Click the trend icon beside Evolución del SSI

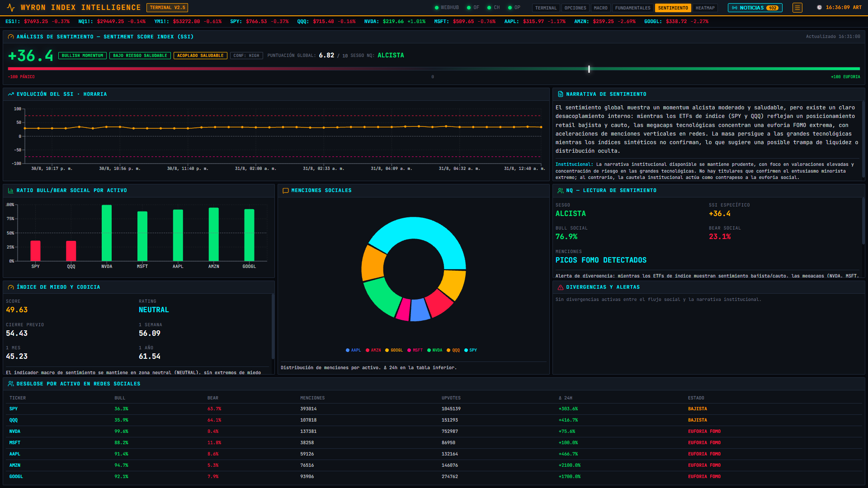click(11, 94)
